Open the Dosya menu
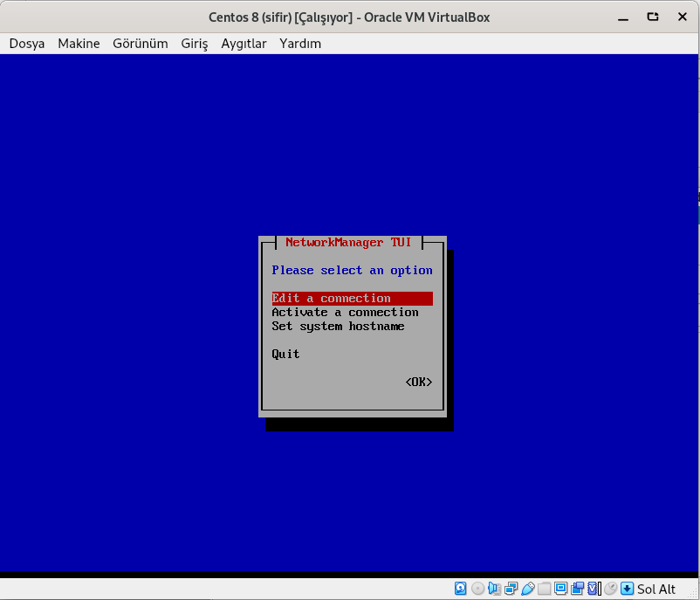 click(27, 43)
